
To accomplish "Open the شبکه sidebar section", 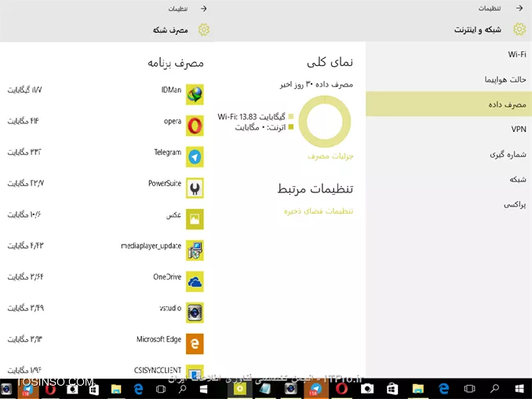I will [x=449, y=179].
